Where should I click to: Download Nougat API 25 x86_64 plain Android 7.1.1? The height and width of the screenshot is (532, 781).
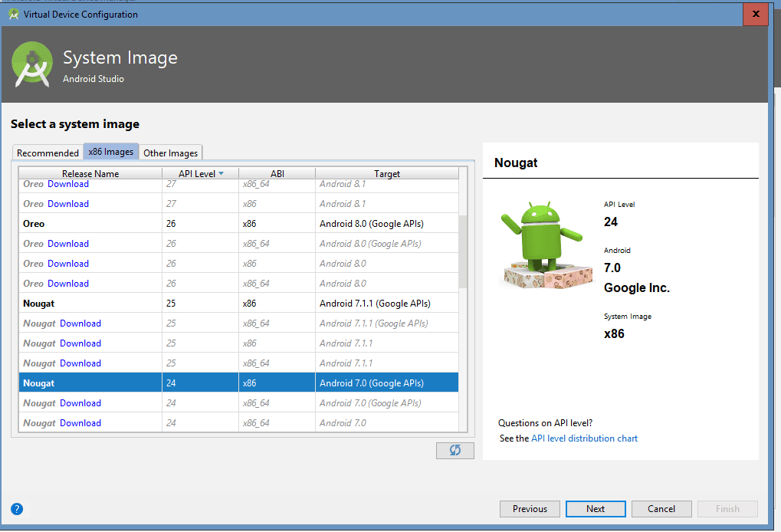coord(80,363)
